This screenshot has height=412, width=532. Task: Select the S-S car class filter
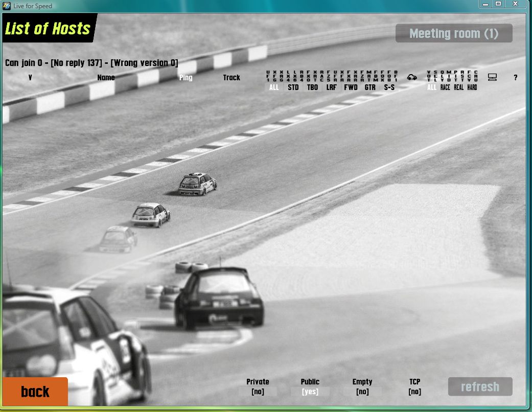(x=389, y=87)
